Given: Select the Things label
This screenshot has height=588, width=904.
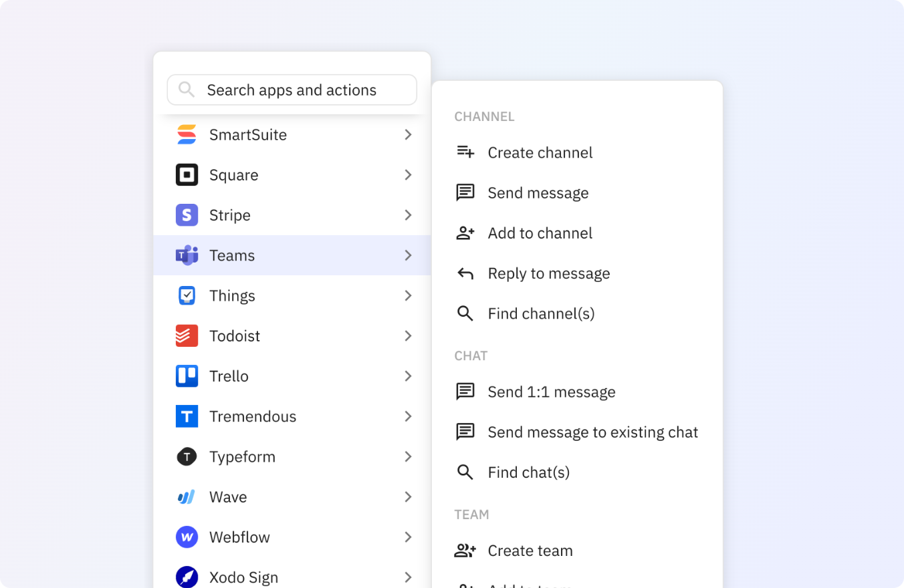Looking at the screenshot, I should tap(232, 295).
